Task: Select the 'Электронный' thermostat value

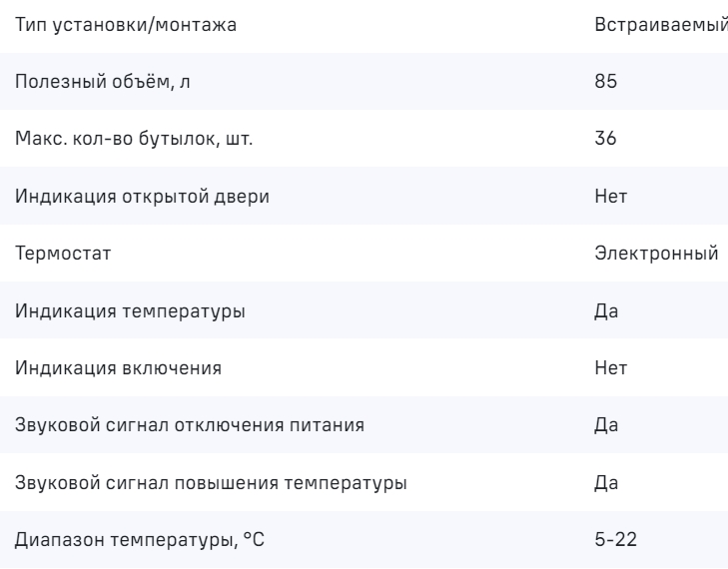Action: point(656,254)
